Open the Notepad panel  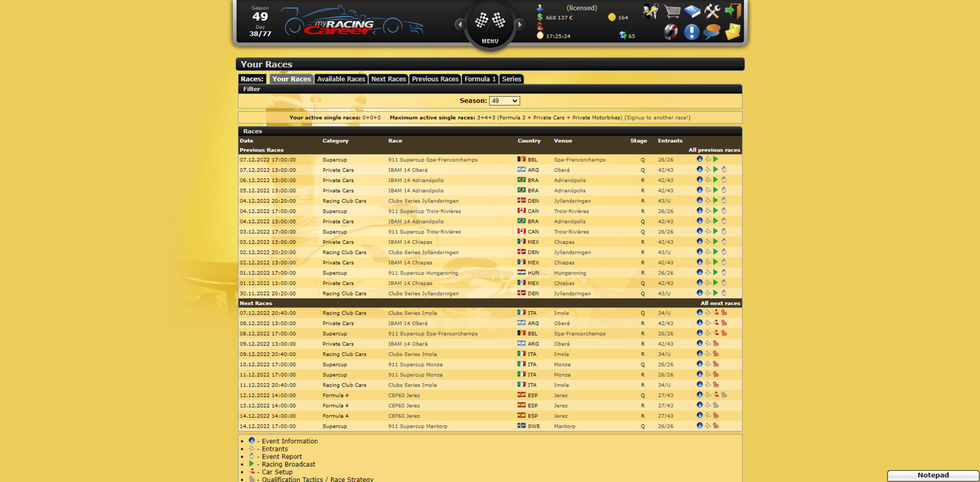click(933, 475)
